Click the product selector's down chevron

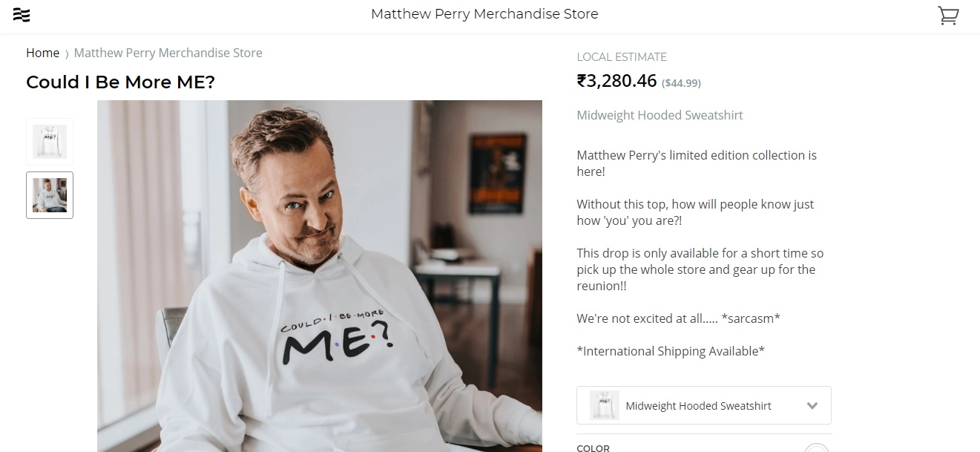pyautogui.click(x=812, y=406)
